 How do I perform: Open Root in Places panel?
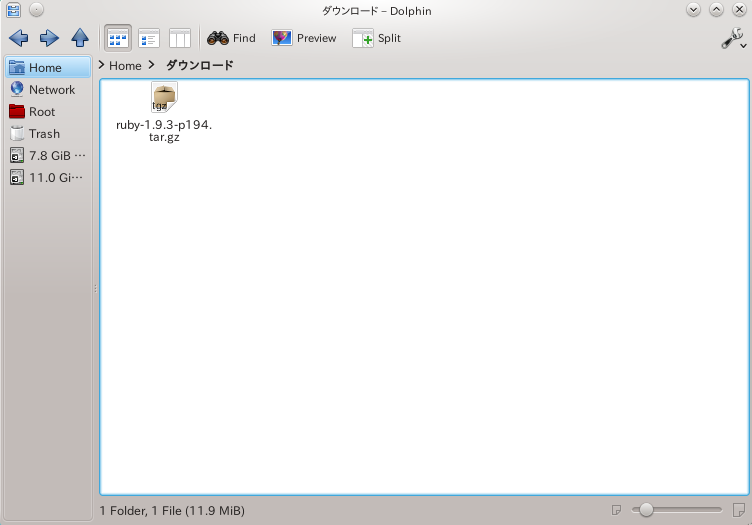[48, 112]
